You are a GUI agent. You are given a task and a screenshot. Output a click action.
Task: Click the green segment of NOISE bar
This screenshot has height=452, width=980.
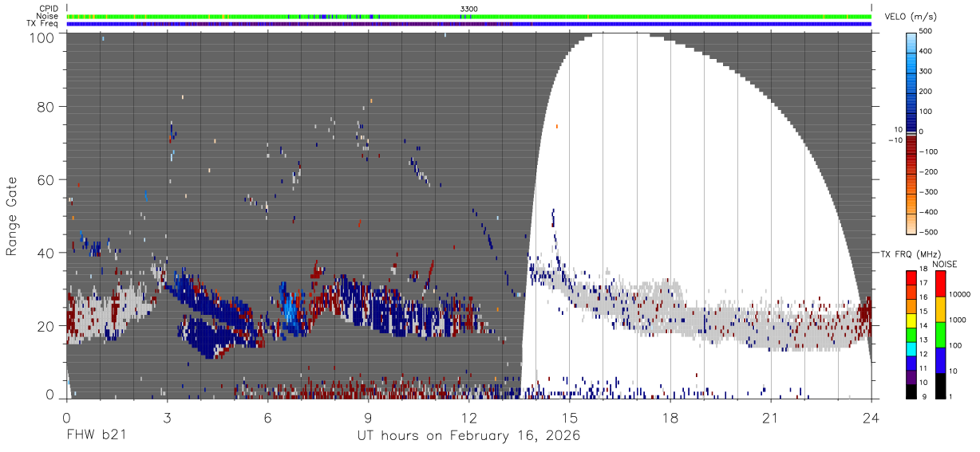pyautogui.click(x=940, y=335)
